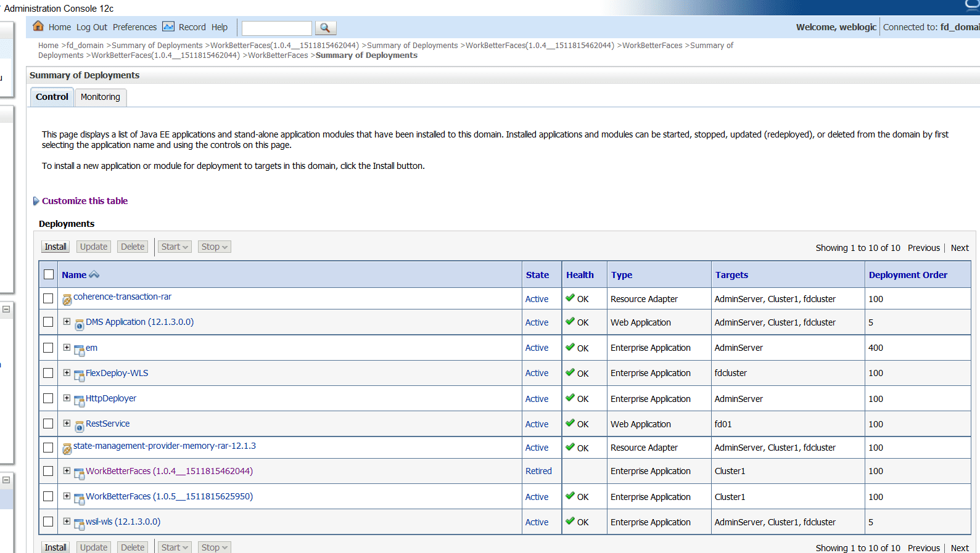The height and width of the screenshot is (553, 980).
Task: Sort by the State column header
Action: pos(537,275)
